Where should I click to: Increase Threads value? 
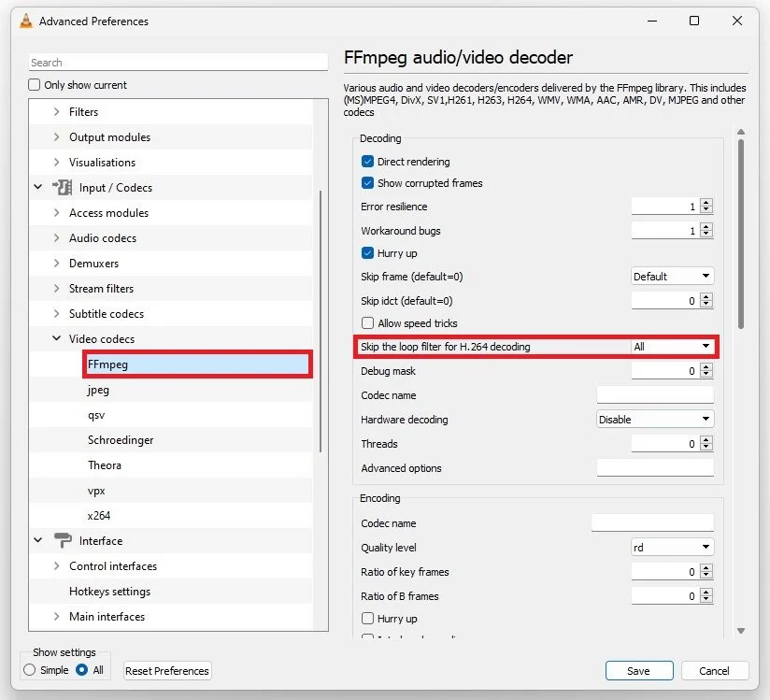(706, 439)
